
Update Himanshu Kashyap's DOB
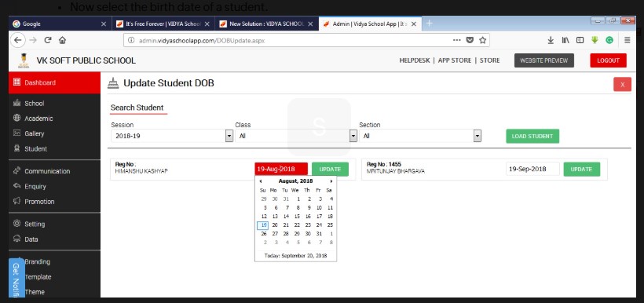[330, 169]
